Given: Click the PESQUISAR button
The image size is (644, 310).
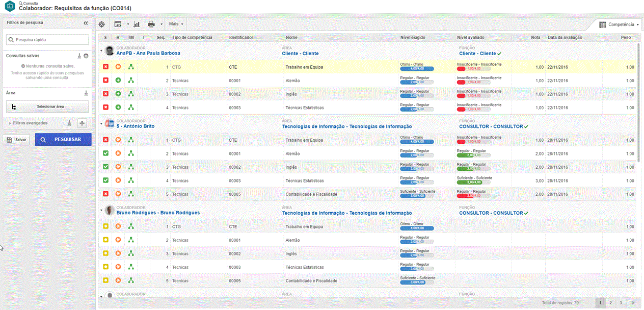Looking at the screenshot, I should [x=63, y=140].
